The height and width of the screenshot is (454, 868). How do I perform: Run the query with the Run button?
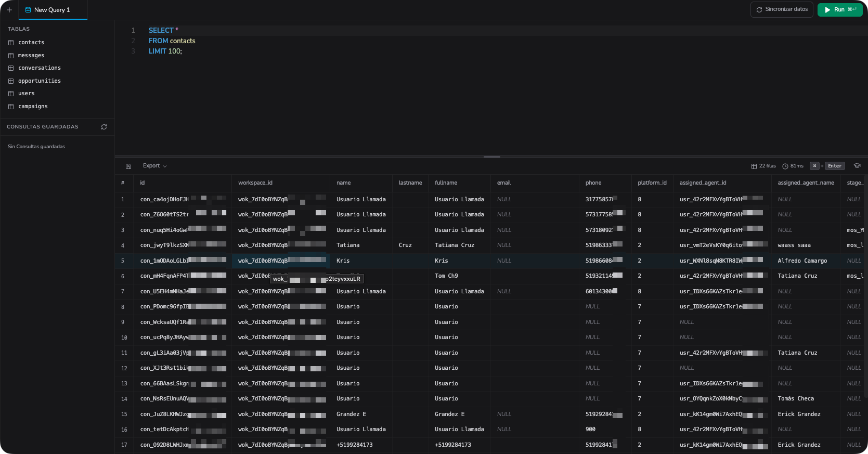840,9
